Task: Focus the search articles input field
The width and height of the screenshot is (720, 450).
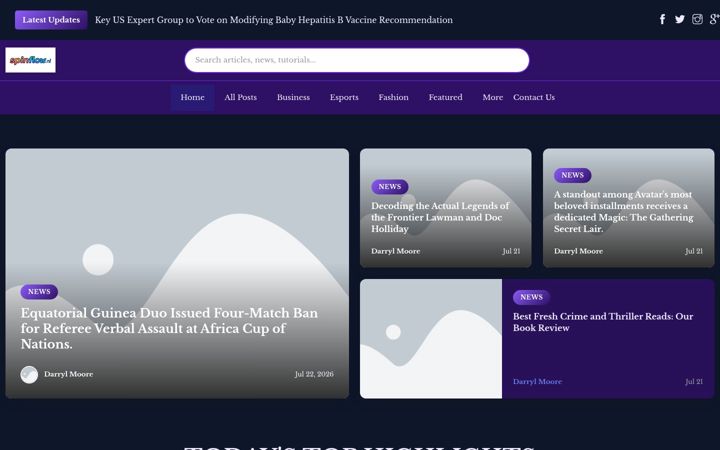Action: tap(357, 60)
